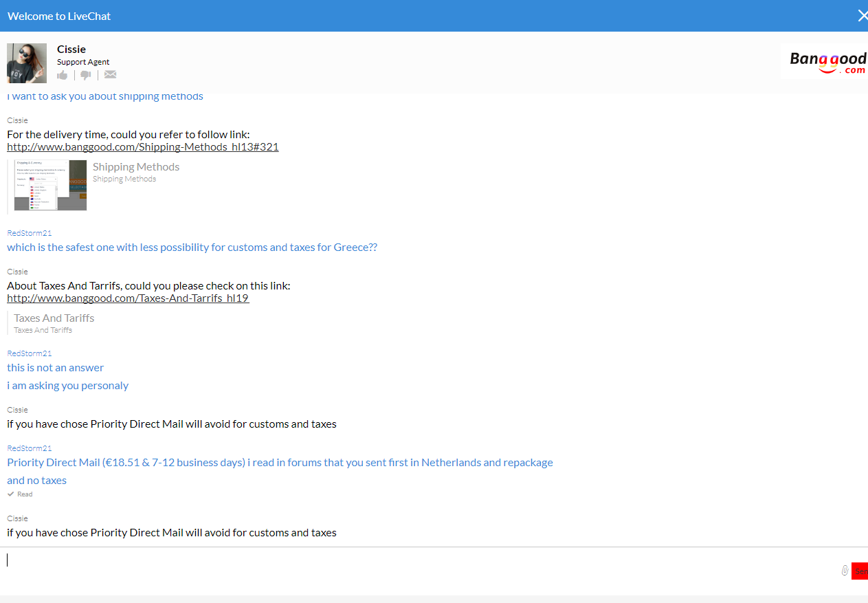This screenshot has height=603, width=868.
Task: Close the LiveChat window
Action: [x=863, y=16]
